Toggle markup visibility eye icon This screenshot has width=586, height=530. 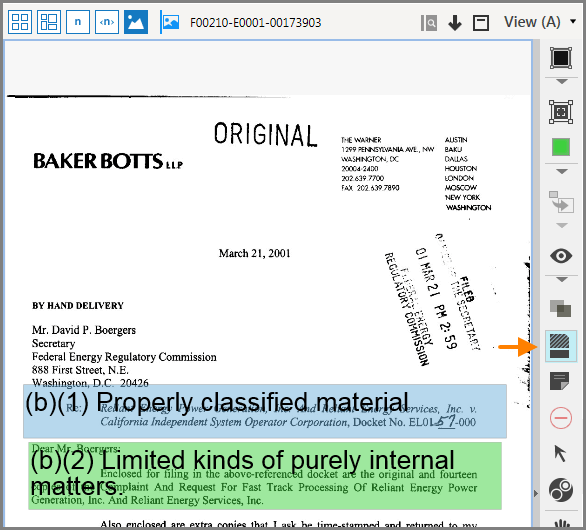click(561, 256)
